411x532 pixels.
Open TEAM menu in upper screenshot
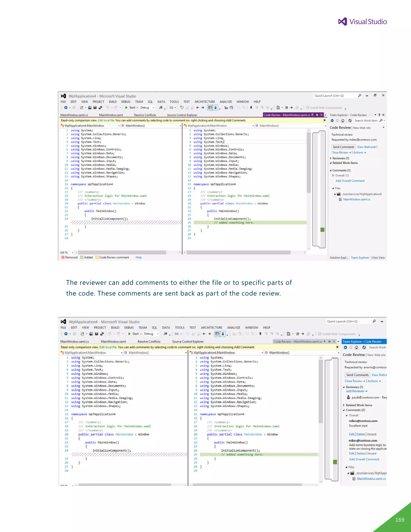coord(139,102)
